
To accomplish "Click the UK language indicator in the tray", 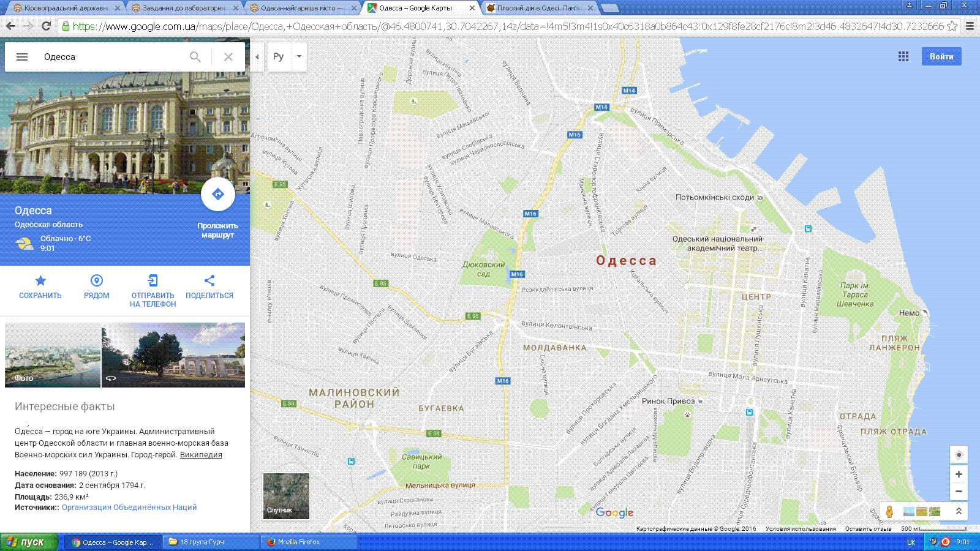I will 911,542.
